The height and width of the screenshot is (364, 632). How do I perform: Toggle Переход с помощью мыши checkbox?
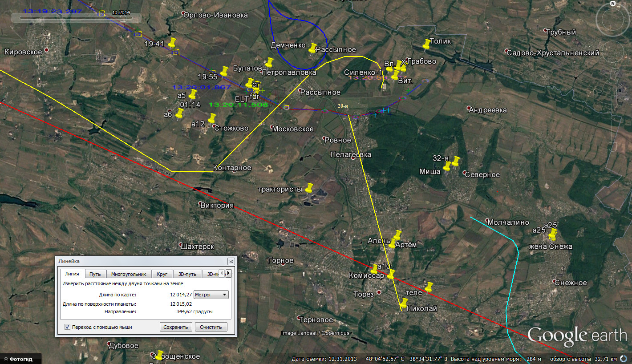pyautogui.click(x=68, y=327)
